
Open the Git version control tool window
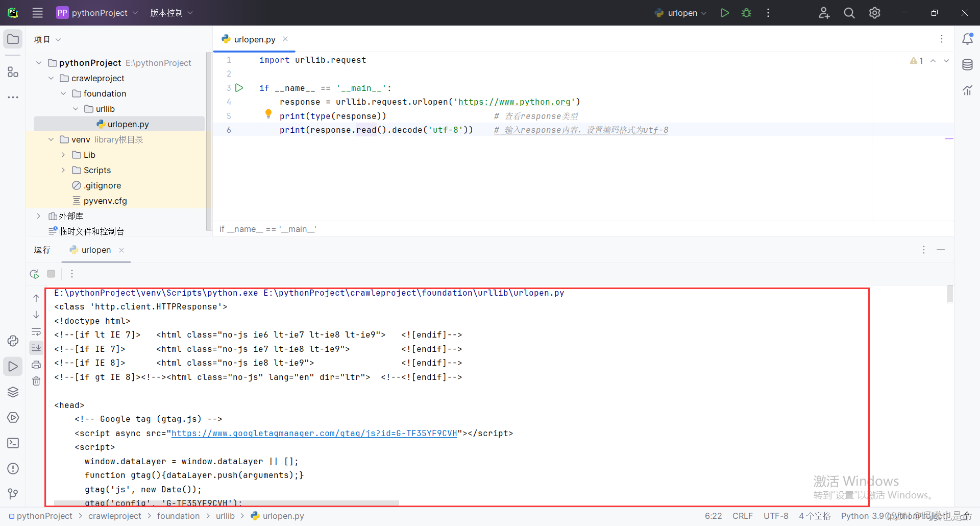(13, 494)
